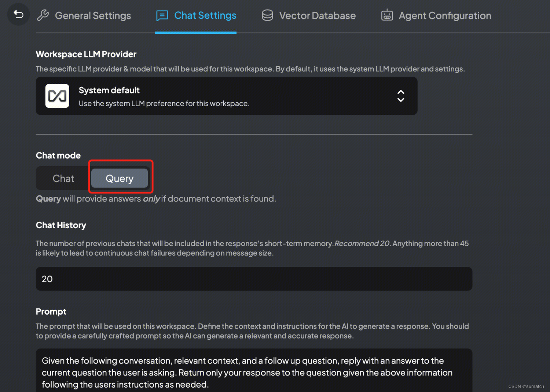Select Query mode option
Viewport: 550px width, 392px height.
pos(120,178)
